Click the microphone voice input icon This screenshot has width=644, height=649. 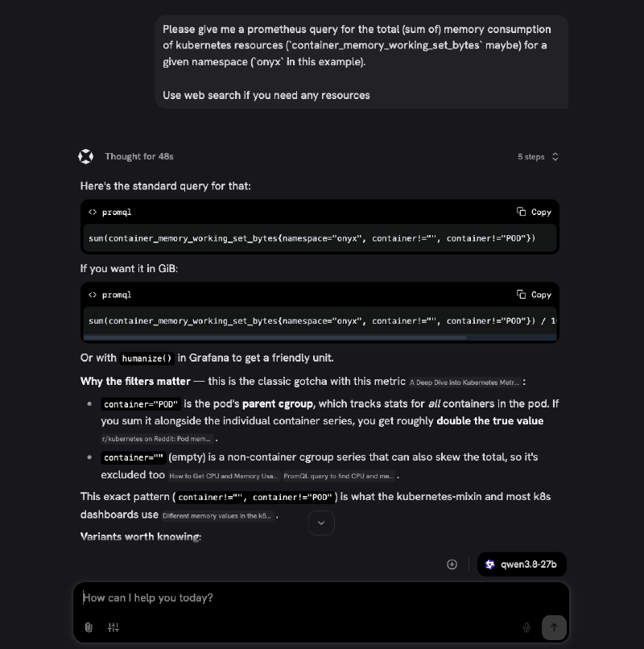click(526, 627)
